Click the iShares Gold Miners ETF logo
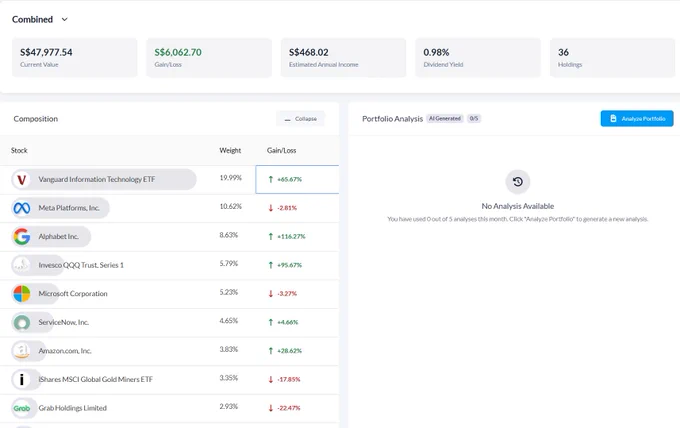Image resolution: width=680 pixels, height=428 pixels. 21,379
